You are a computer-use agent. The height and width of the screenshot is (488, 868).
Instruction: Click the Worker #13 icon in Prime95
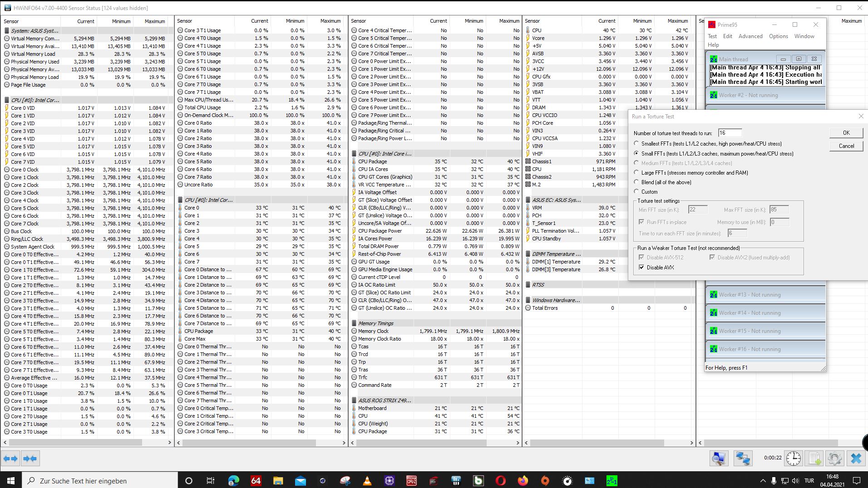tap(714, 295)
